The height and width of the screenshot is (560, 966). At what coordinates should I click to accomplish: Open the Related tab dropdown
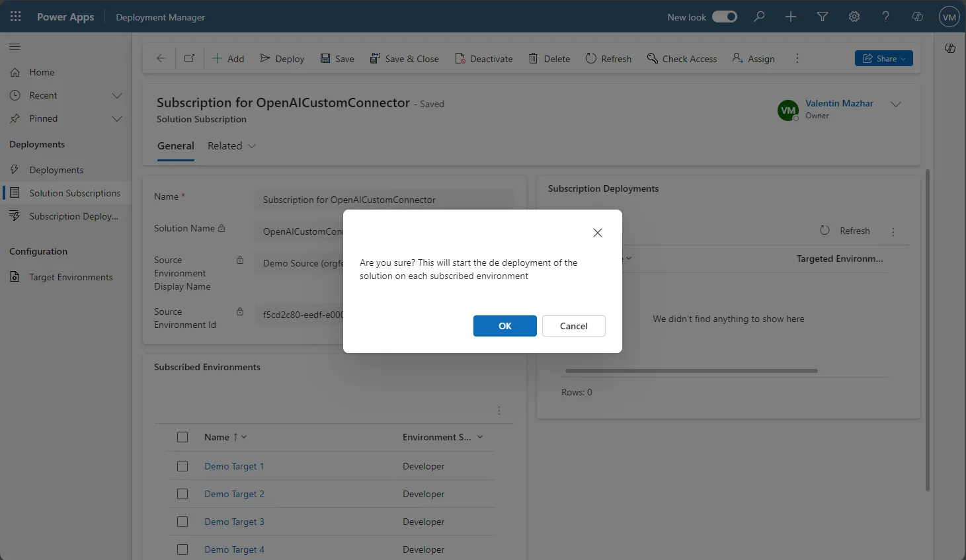tap(231, 146)
